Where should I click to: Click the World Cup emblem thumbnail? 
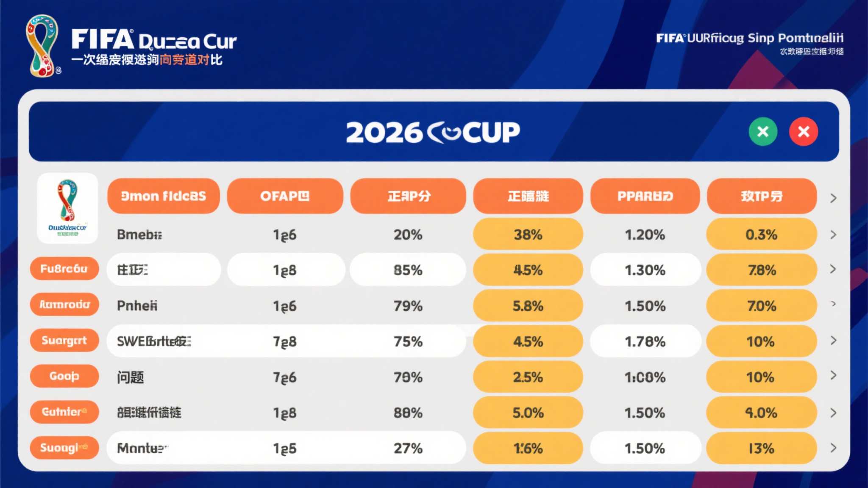pyautogui.click(x=68, y=208)
